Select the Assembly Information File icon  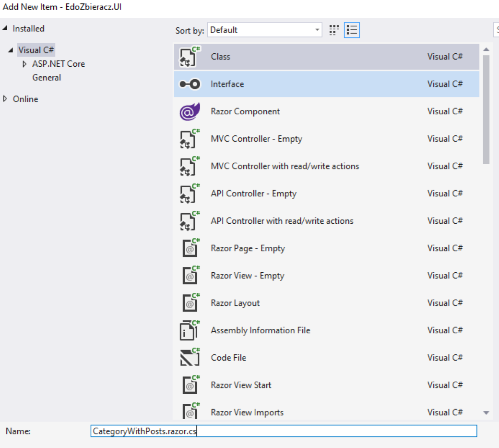click(190, 330)
